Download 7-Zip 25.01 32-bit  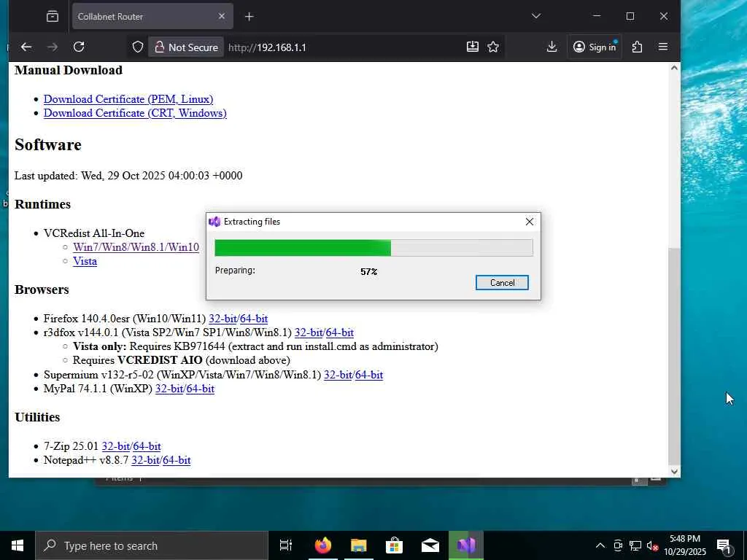pyautogui.click(x=116, y=446)
